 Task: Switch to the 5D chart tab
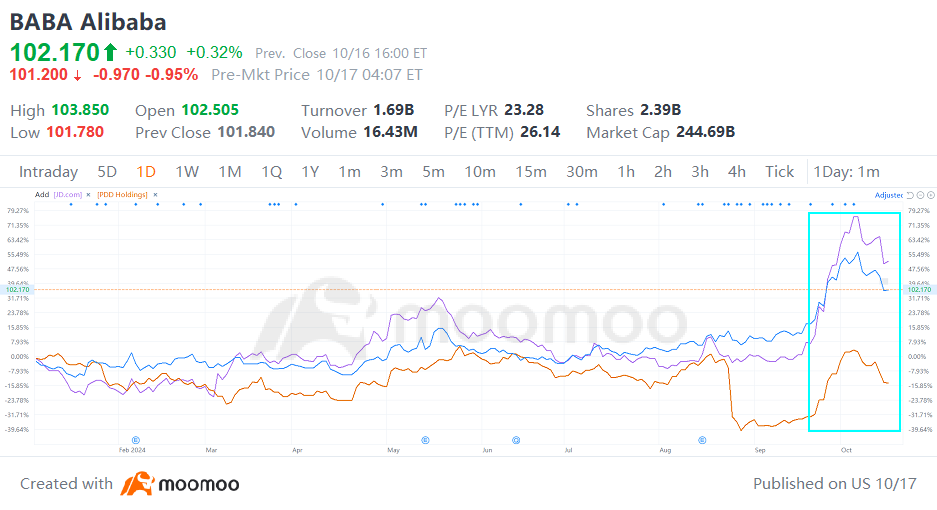point(107,172)
